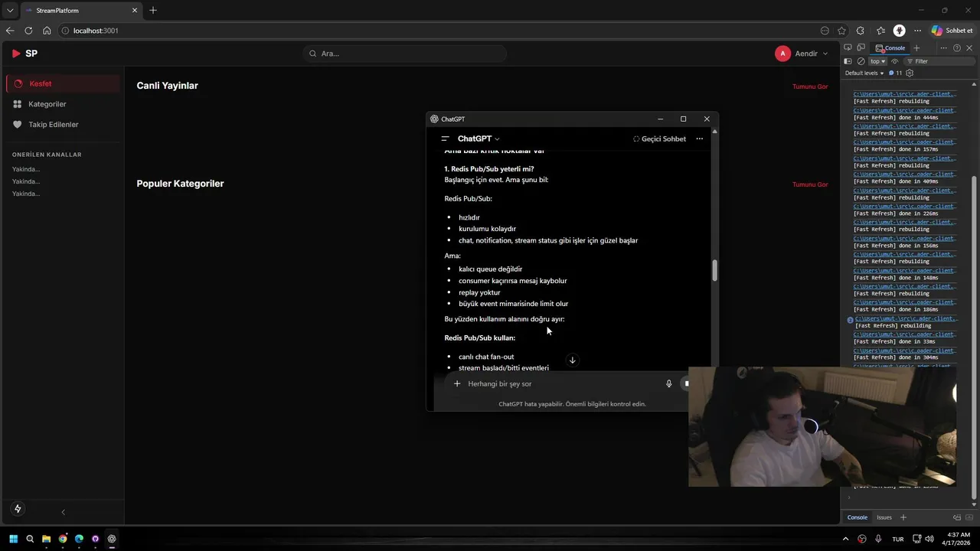Toggle DevTools device emulation icon
The height and width of the screenshot is (551, 980).
coord(861,47)
